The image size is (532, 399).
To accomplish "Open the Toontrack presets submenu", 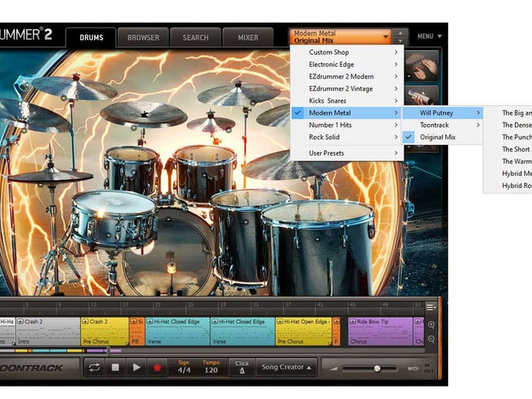I will click(x=443, y=125).
